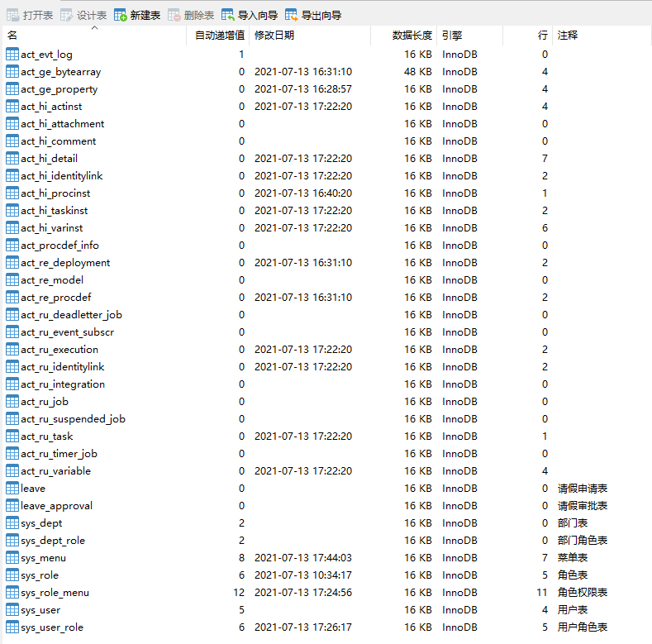
Task: Click the act_ru_timer_job table name
Action: tap(59, 454)
